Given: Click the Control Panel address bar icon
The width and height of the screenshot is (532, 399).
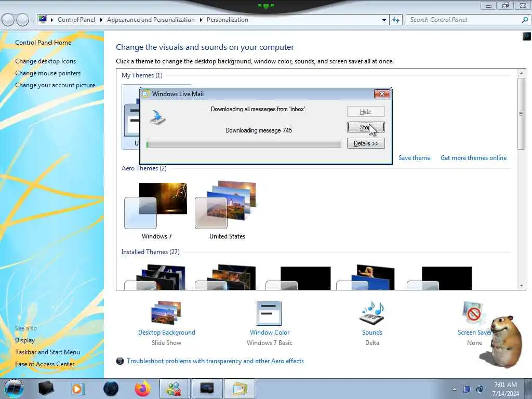Looking at the screenshot, I should tap(43, 19).
